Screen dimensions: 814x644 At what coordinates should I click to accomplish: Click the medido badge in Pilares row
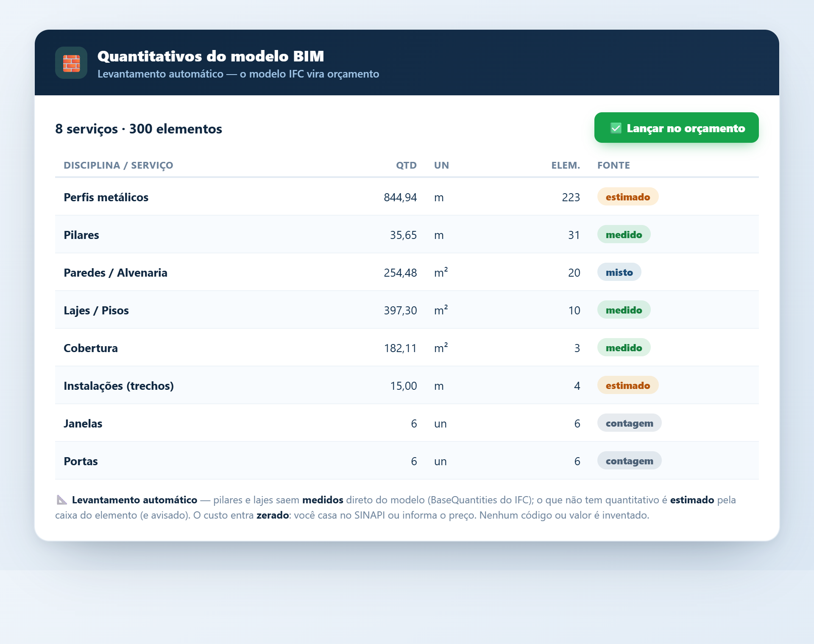[624, 234]
